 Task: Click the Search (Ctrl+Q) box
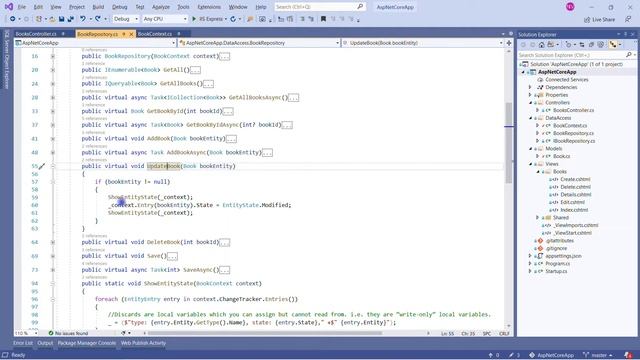[319, 7]
